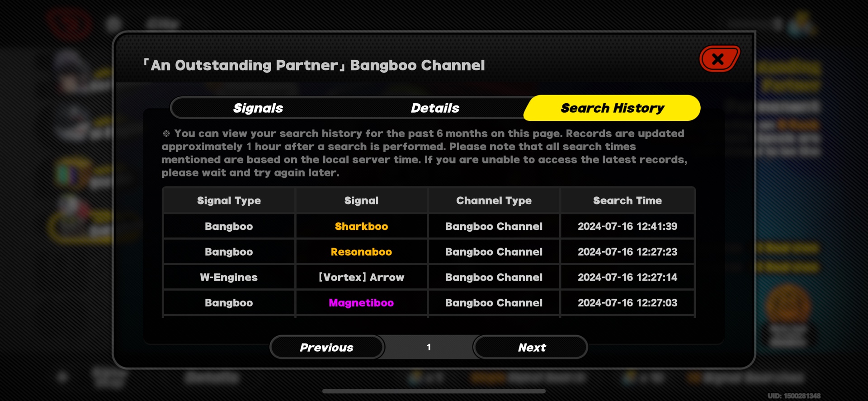Select the 12:41:39 search time cell
The image size is (868, 401).
point(627,226)
